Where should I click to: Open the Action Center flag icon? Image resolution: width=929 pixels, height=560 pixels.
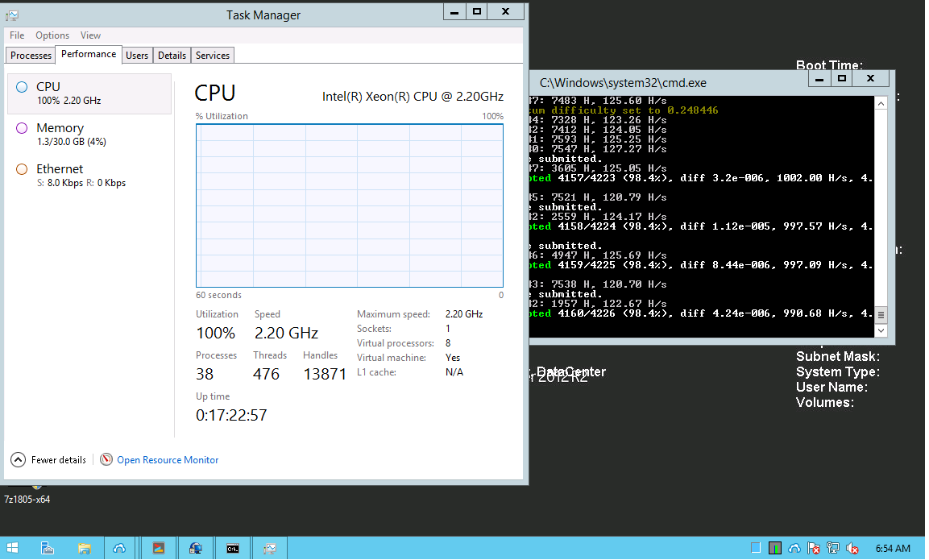click(814, 548)
